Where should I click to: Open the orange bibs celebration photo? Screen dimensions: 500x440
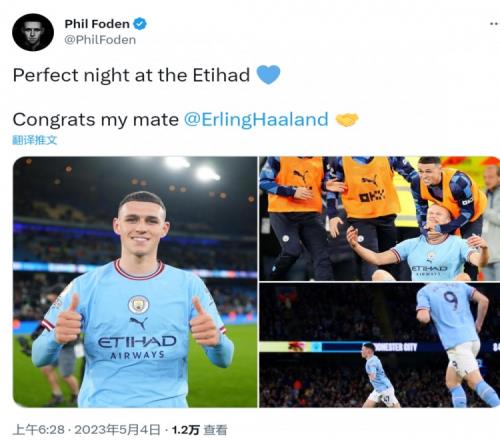point(380,218)
